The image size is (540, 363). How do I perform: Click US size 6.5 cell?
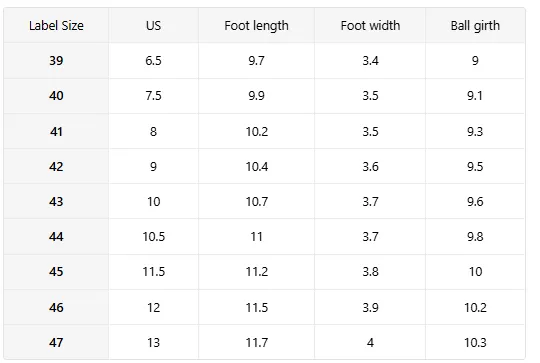pos(153,61)
